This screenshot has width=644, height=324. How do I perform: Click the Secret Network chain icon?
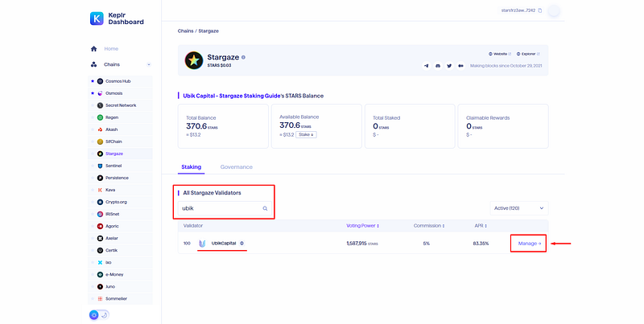pyautogui.click(x=100, y=105)
